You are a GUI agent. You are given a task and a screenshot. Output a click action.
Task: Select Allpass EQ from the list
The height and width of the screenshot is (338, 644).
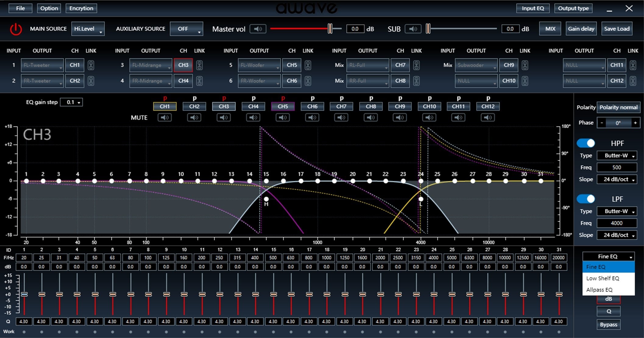(x=599, y=290)
